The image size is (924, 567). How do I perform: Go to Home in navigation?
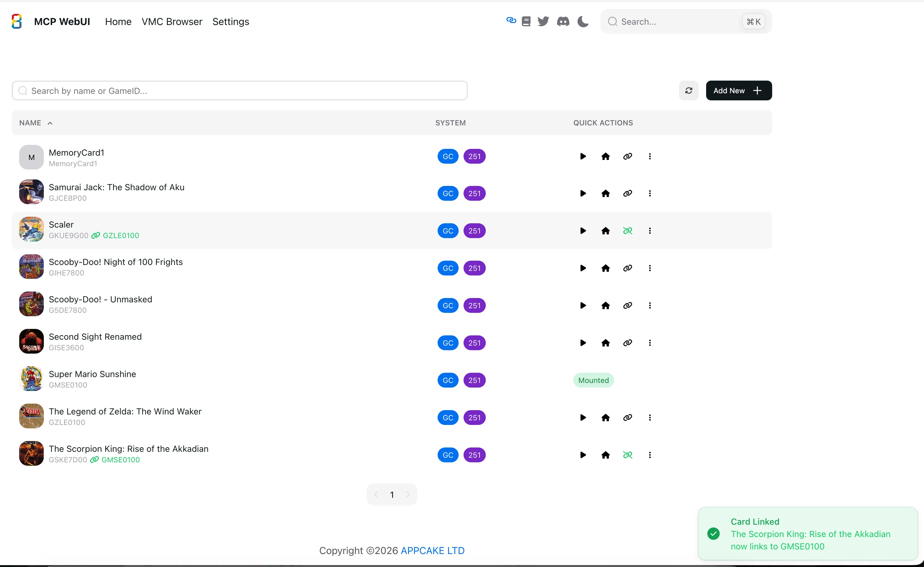coord(118,21)
